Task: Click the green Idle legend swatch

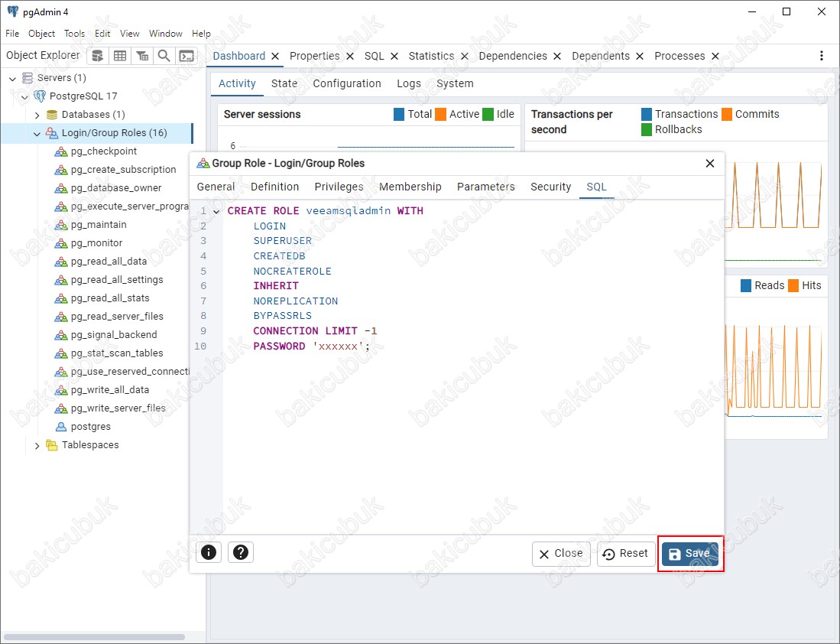Action: coord(488,114)
